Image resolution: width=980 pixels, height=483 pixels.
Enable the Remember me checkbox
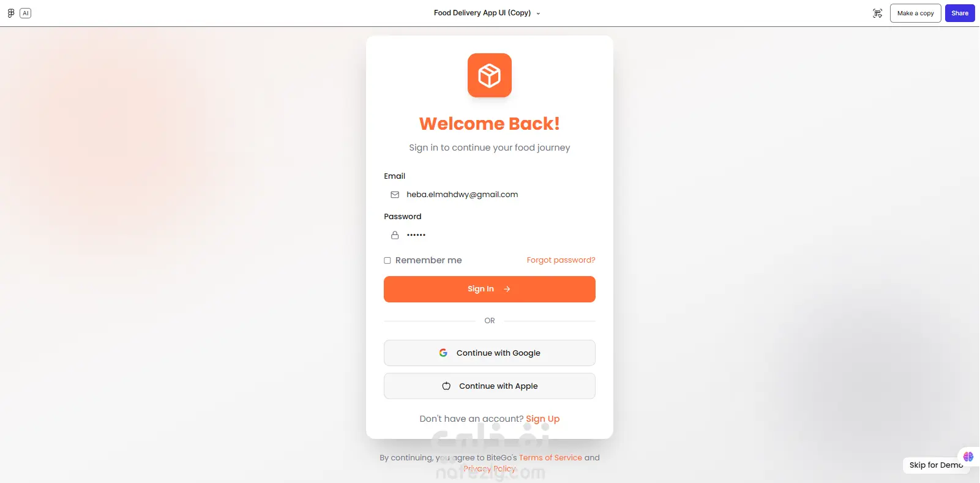[x=387, y=260]
